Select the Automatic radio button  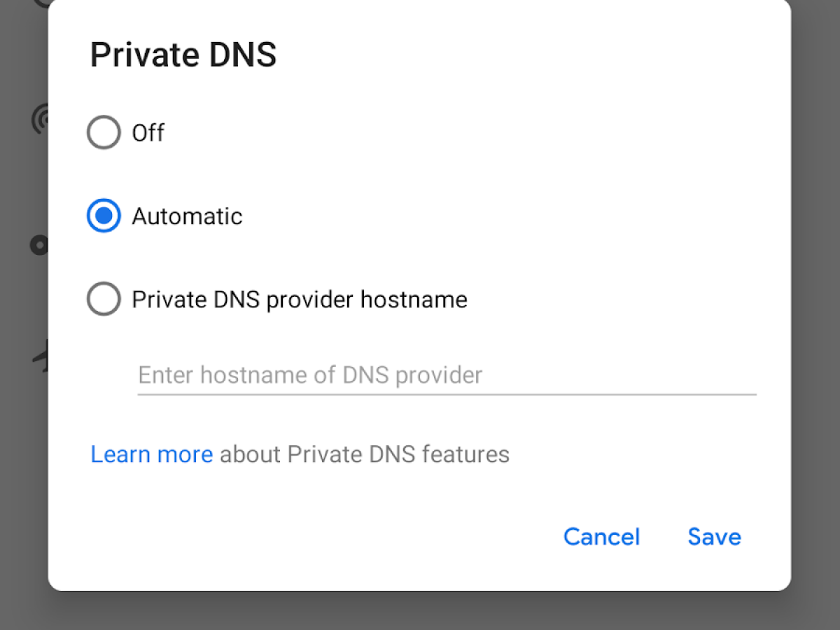[x=104, y=216]
